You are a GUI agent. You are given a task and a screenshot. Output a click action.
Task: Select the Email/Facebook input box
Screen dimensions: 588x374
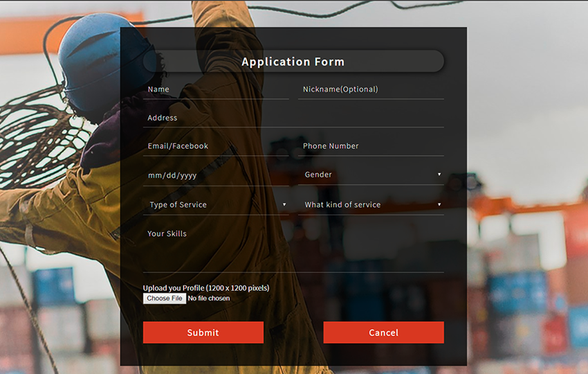point(215,146)
